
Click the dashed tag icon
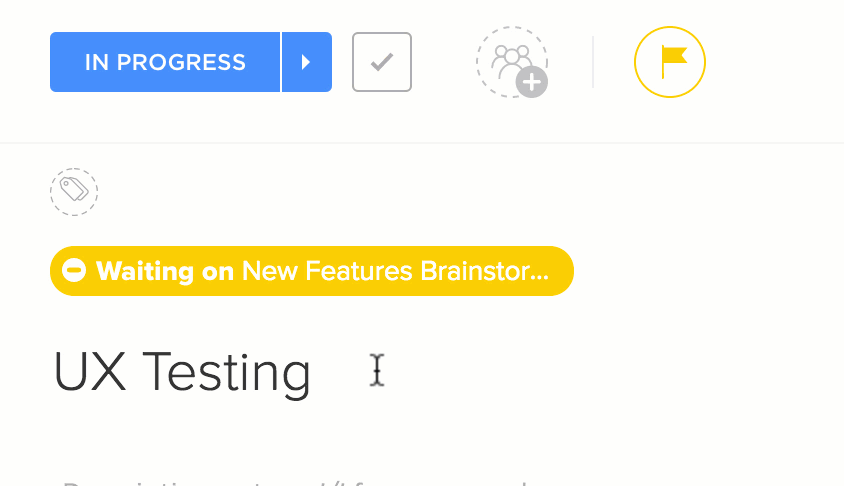[74, 192]
